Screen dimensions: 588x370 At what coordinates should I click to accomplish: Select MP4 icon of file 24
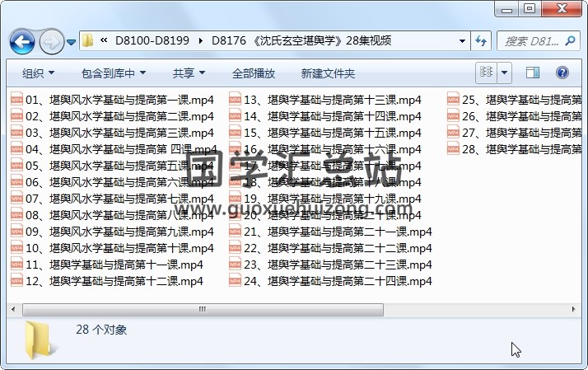click(x=235, y=281)
